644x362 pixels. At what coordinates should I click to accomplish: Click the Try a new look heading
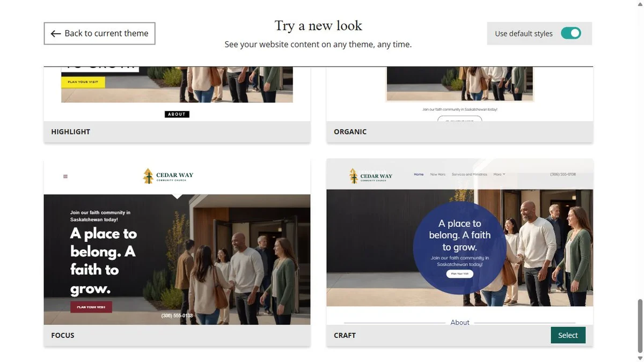pos(318,26)
